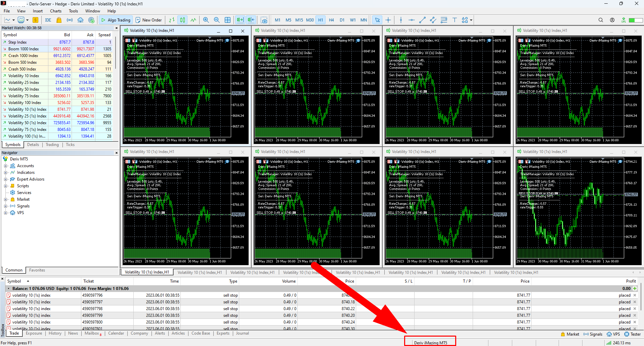Switch to the History tab in Toolbox
This screenshot has height=346, width=644.
coord(55,334)
